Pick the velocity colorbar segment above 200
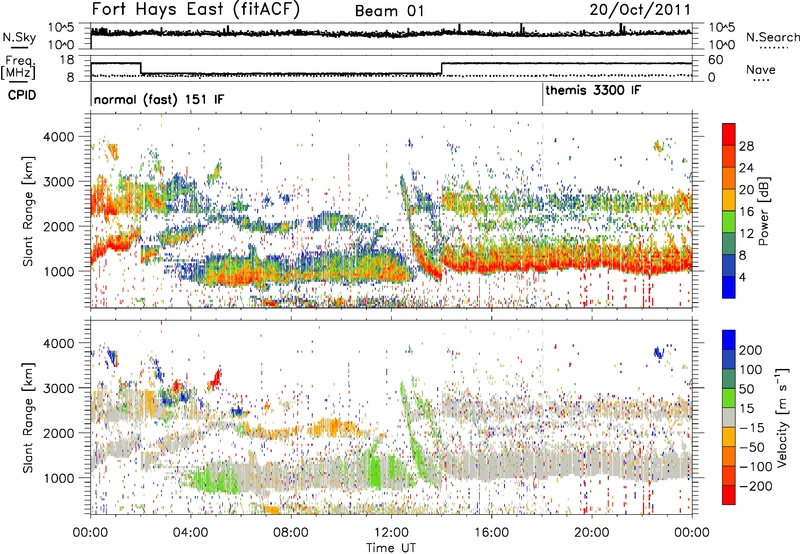 [729, 340]
